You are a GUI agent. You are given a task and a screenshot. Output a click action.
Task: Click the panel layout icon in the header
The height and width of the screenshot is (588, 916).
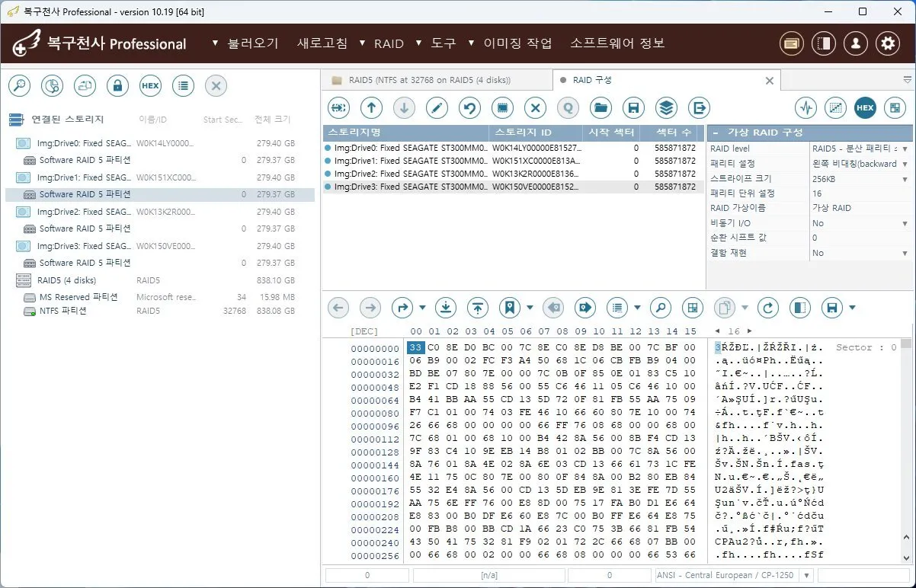[823, 43]
